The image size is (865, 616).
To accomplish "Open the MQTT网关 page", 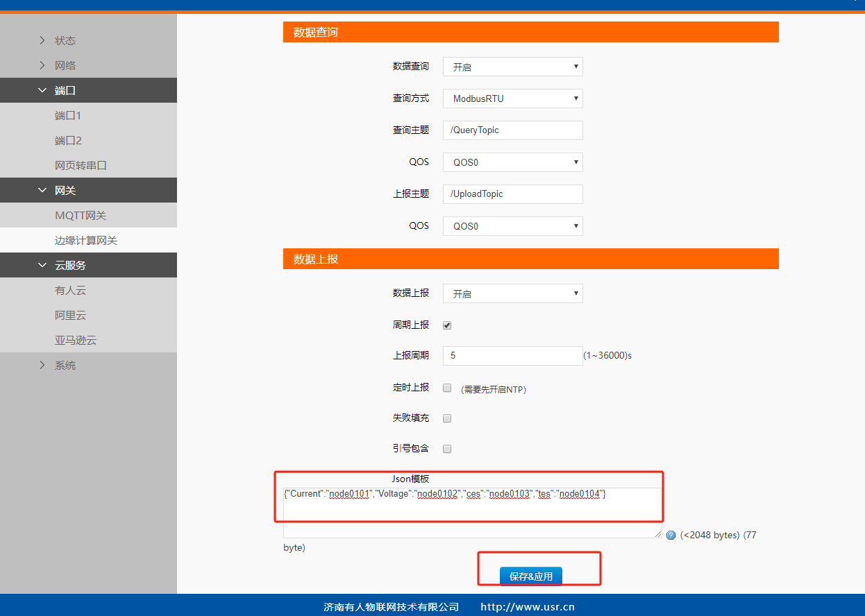I will click(81, 216).
